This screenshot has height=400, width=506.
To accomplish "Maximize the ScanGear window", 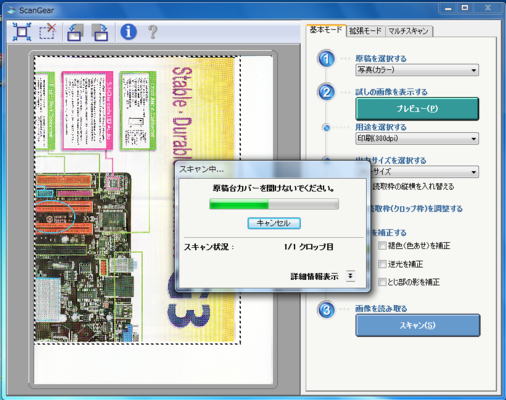I will pos(465,8).
